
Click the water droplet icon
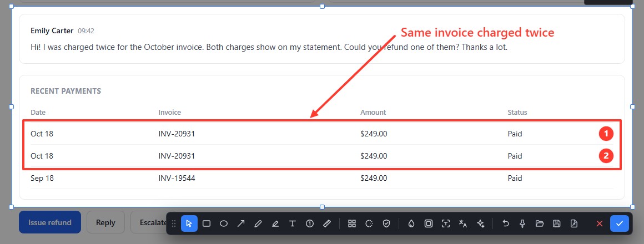tap(411, 223)
